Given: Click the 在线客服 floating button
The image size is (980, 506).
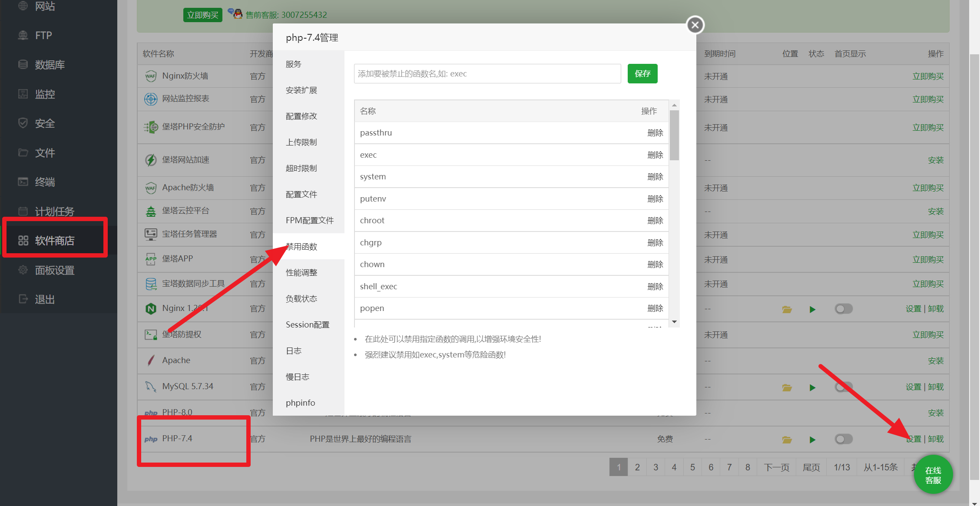Looking at the screenshot, I should (933, 475).
